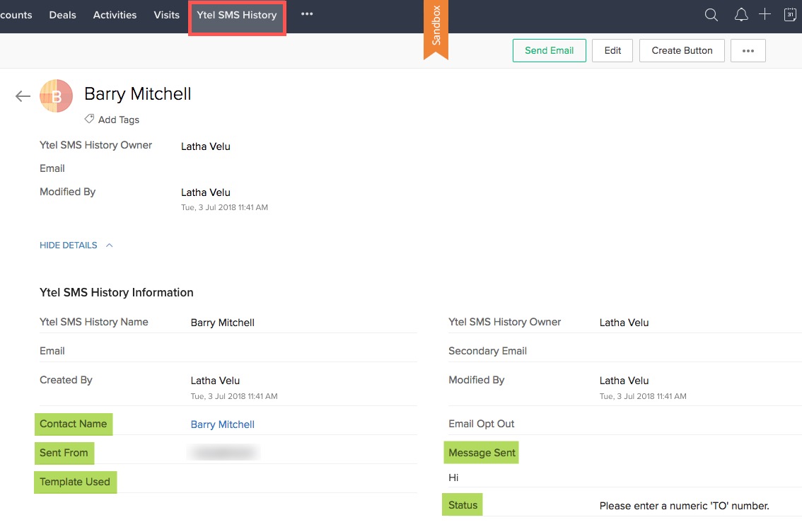Collapse details with the Hide Details chevron
This screenshot has height=532, width=802.
pyautogui.click(x=109, y=245)
